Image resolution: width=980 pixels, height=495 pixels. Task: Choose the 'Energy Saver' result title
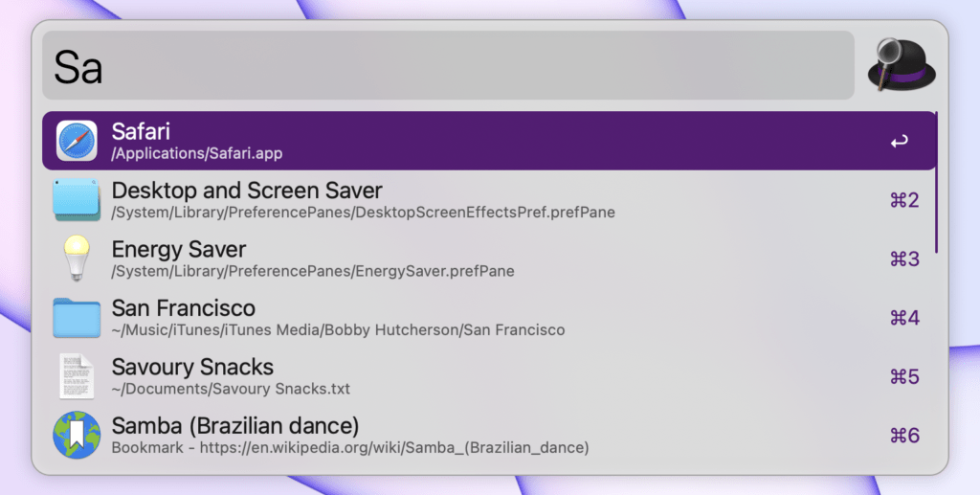point(179,249)
